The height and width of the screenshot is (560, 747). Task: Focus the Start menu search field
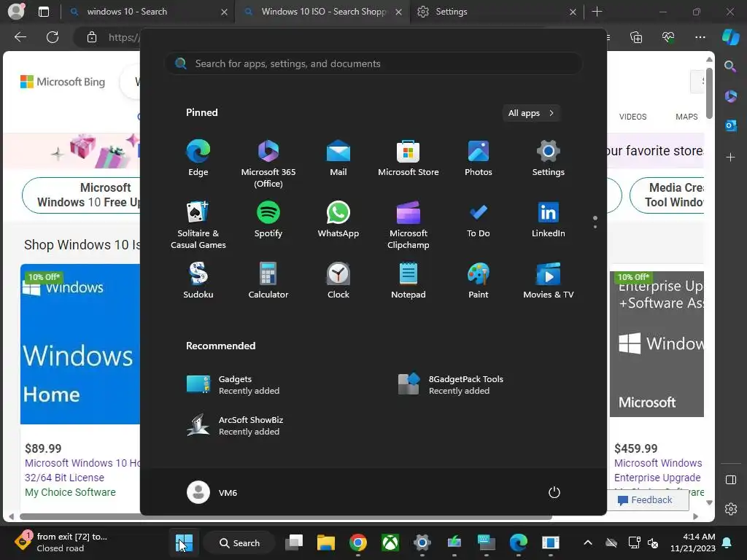pyautogui.click(x=373, y=63)
